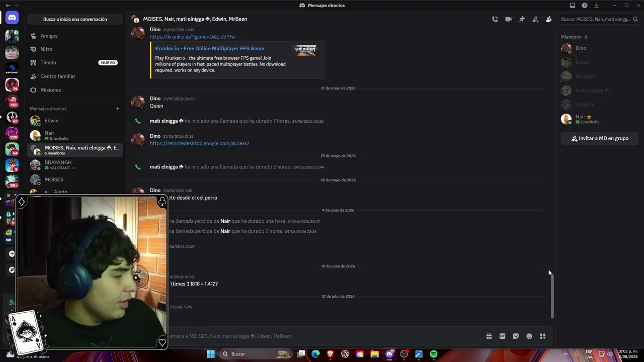Open the Krunker.io embed title link
The width and height of the screenshot is (644, 362).
(209, 49)
